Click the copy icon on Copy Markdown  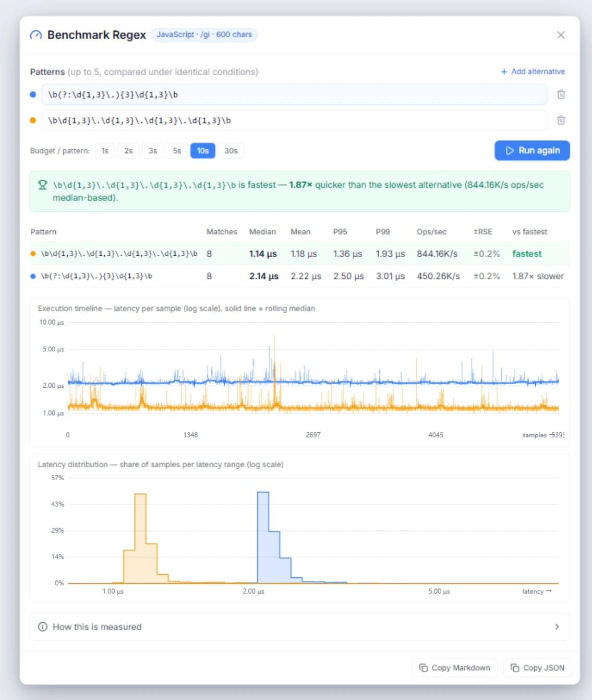424,668
